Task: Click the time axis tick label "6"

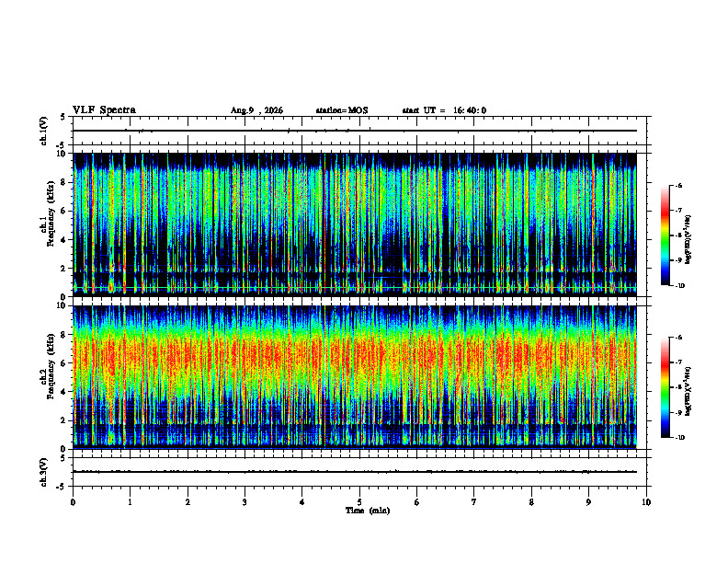Action: click(x=417, y=502)
